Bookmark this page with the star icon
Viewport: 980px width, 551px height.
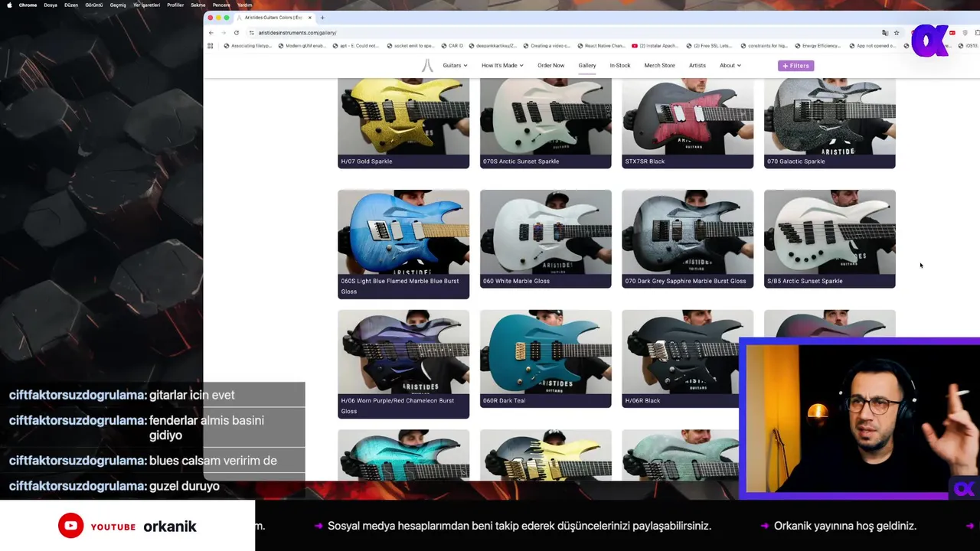coord(897,33)
